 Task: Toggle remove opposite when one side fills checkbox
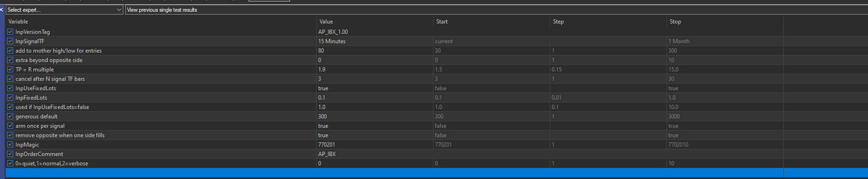[x=10, y=135]
